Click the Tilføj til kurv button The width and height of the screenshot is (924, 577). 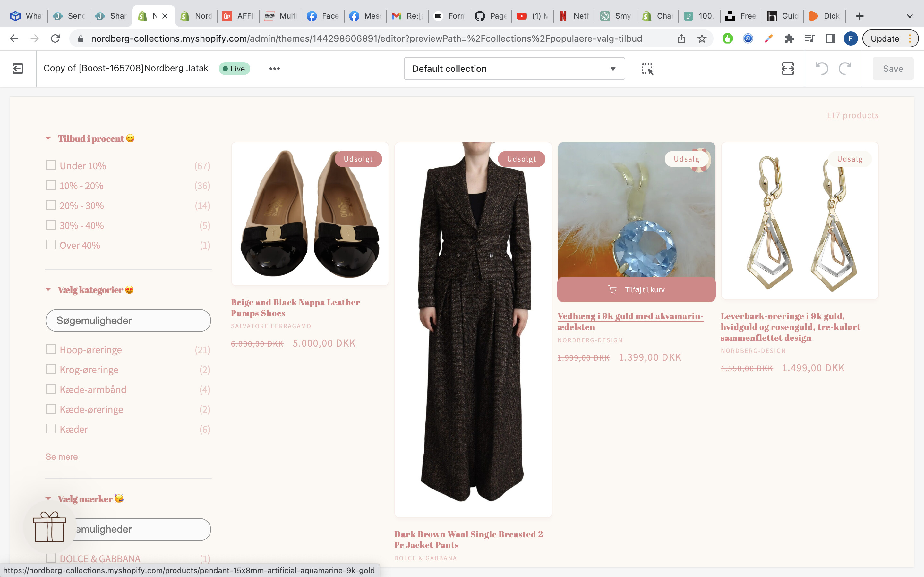pyautogui.click(x=636, y=290)
